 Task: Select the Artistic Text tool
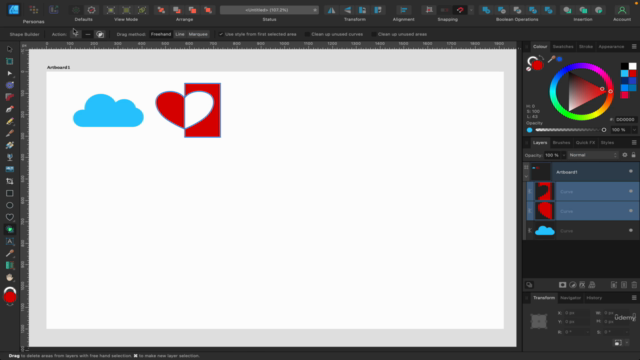9,241
